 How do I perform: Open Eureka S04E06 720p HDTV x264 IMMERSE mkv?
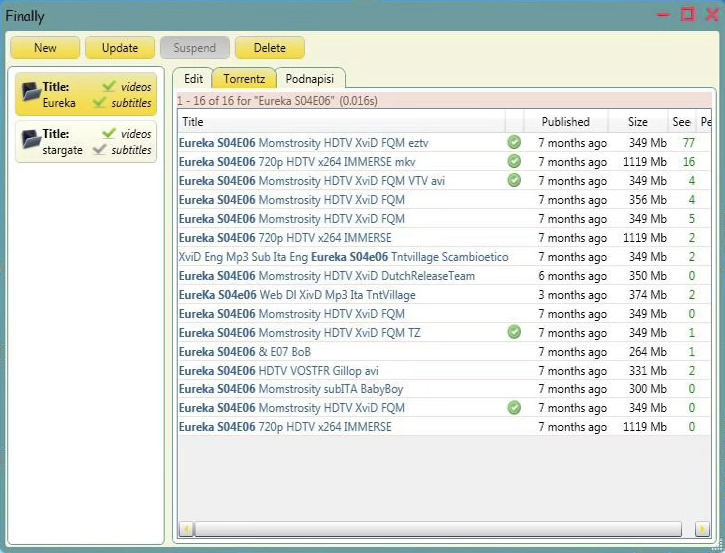297,162
